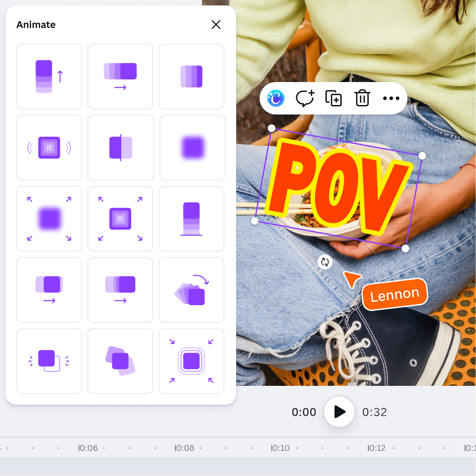Image resolution: width=476 pixels, height=476 pixels.
Task: Apply the Fade animation preset
Action: (x=191, y=77)
